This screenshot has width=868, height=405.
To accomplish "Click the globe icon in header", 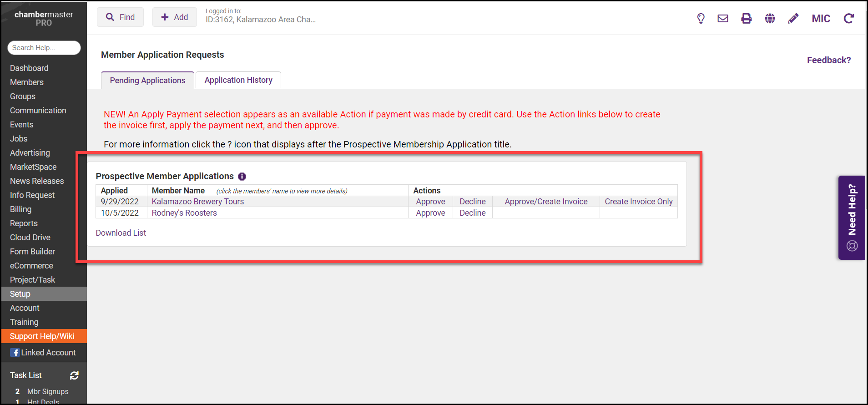I will click(x=770, y=18).
